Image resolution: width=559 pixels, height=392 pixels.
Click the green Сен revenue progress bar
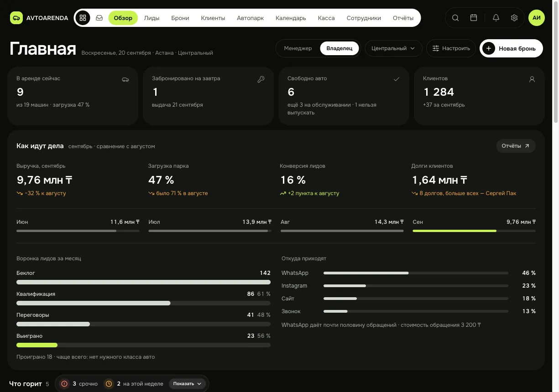tap(474, 231)
